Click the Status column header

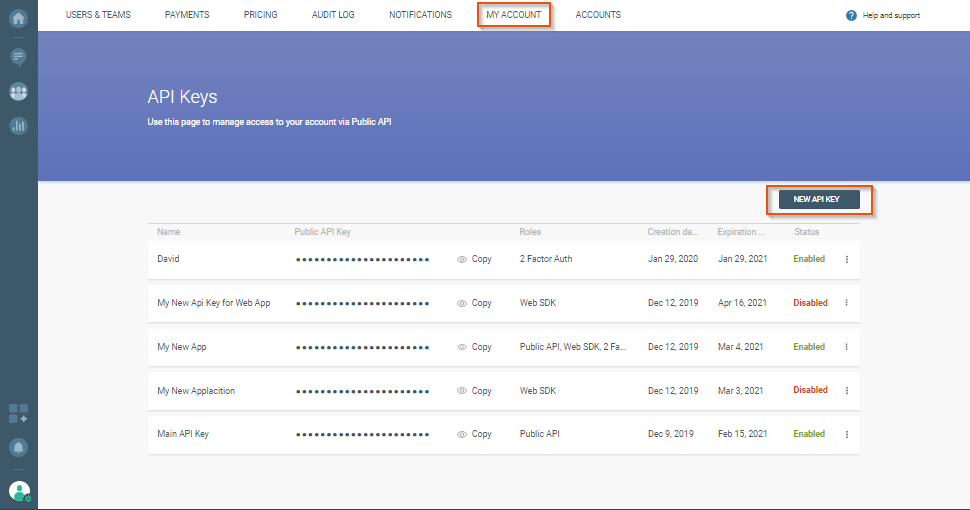point(806,232)
